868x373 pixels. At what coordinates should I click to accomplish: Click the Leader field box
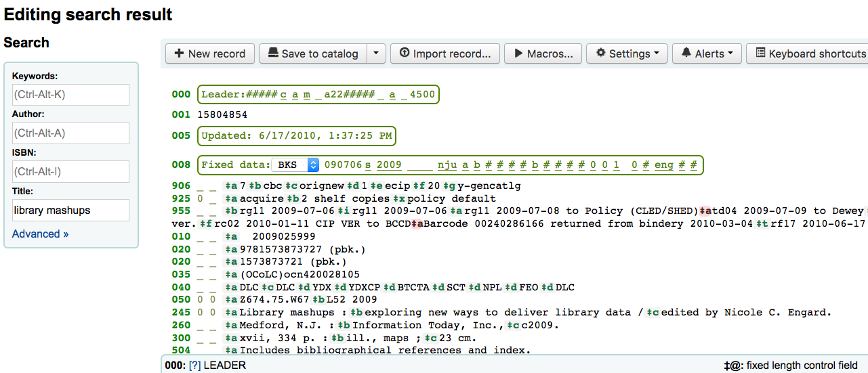(318, 95)
